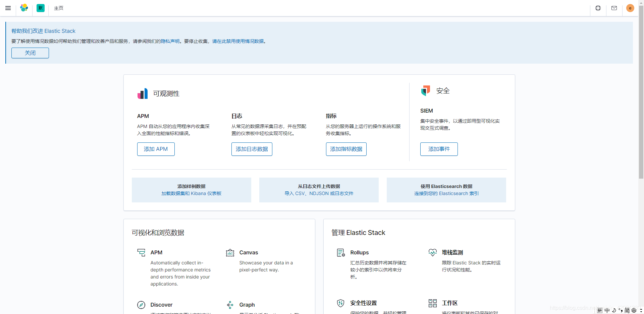
Task: Open the 添加样例数据 sample data card
Action: coord(192,190)
